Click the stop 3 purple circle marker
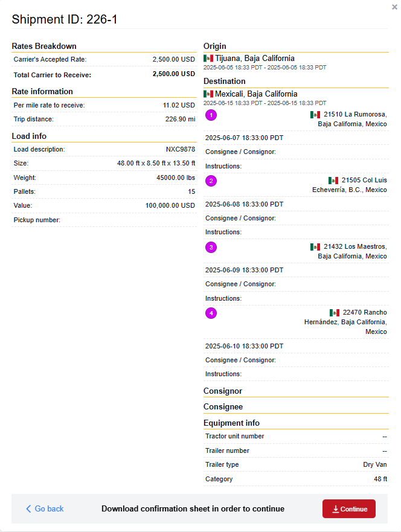Screen dimensions: 401x532 pos(211,247)
